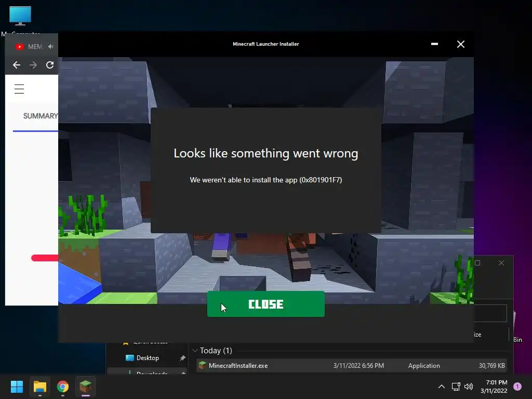Open Google Chrome from taskbar
532x399 pixels.
click(63, 387)
